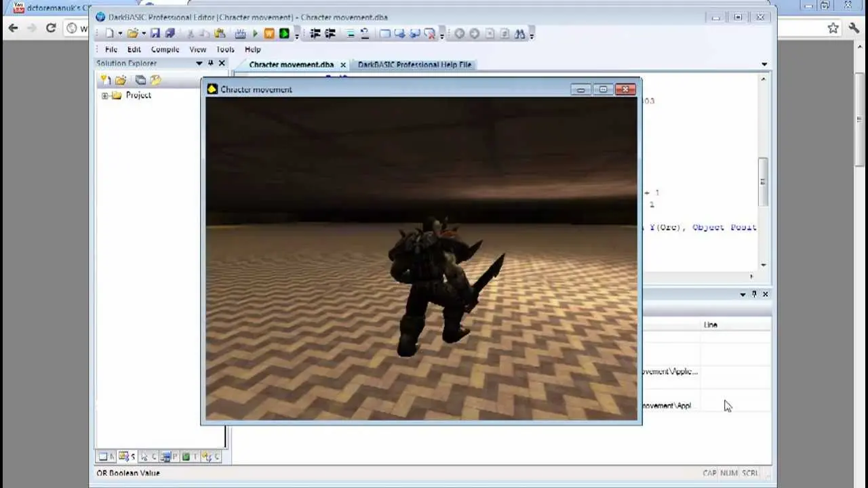The width and height of the screenshot is (868, 488).
Task: Click the code editor vertical scrollbar thumb
Action: [763, 182]
